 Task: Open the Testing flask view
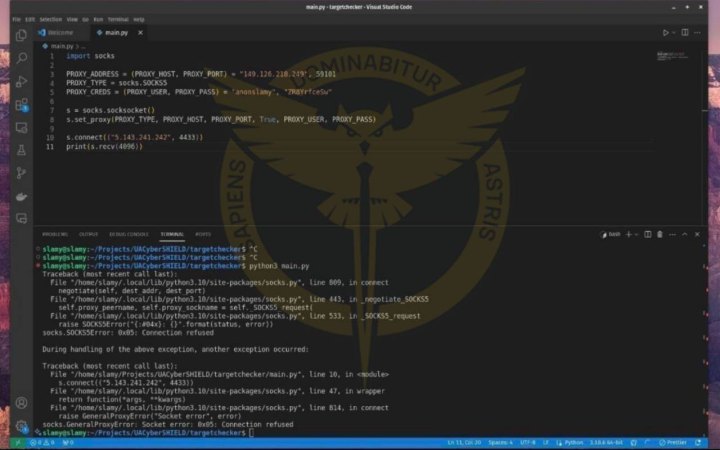[x=21, y=150]
